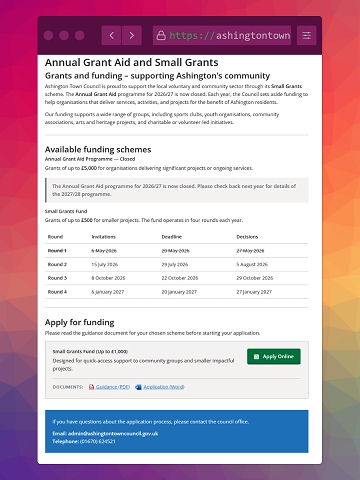Screen dimensions: 360x480
Task: Click the Round column header
Action: (x=55, y=237)
